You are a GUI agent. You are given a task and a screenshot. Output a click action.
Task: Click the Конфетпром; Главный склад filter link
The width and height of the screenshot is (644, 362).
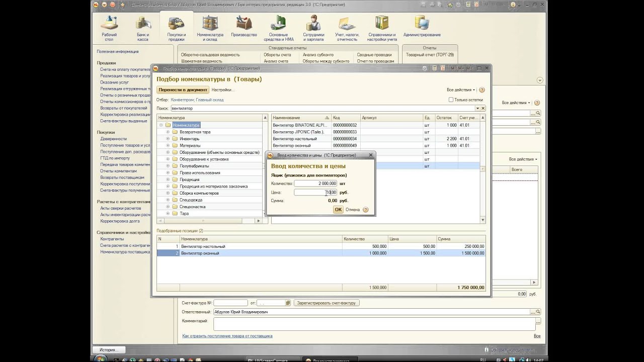[197, 100]
